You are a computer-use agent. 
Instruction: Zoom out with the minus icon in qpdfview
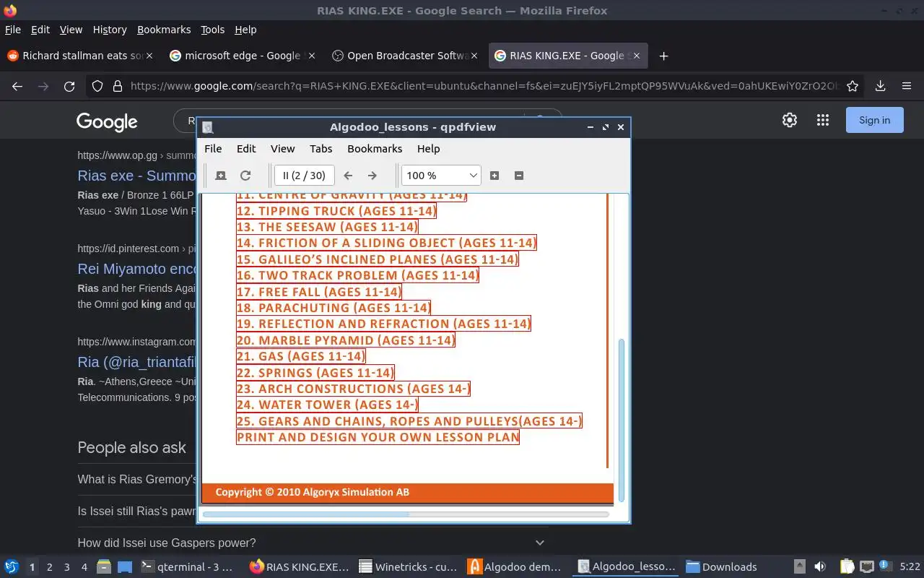519,176
